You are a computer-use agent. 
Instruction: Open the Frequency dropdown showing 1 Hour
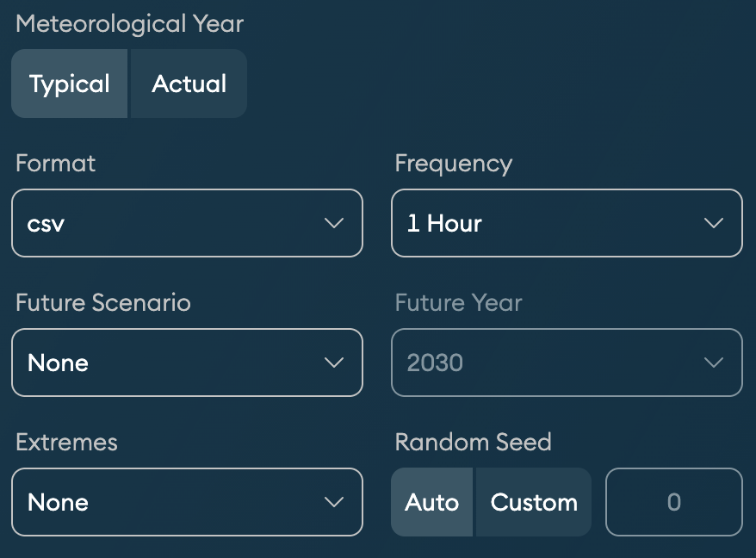coord(551,224)
